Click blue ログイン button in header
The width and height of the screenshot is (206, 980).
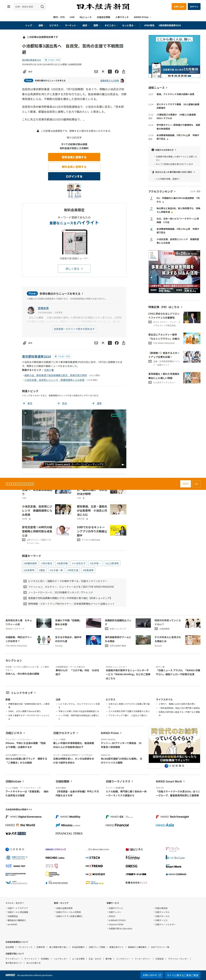pyautogui.click(x=194, y=7)
